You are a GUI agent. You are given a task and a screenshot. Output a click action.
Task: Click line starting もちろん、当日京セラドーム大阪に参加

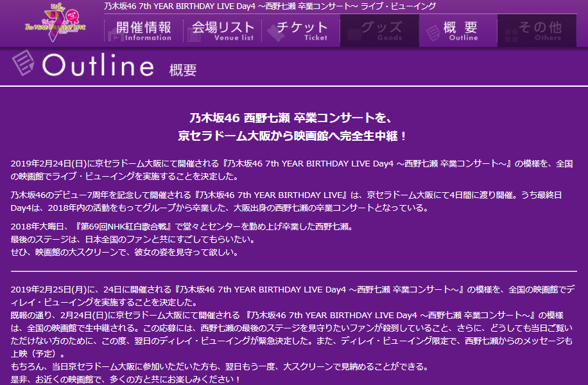220,366
